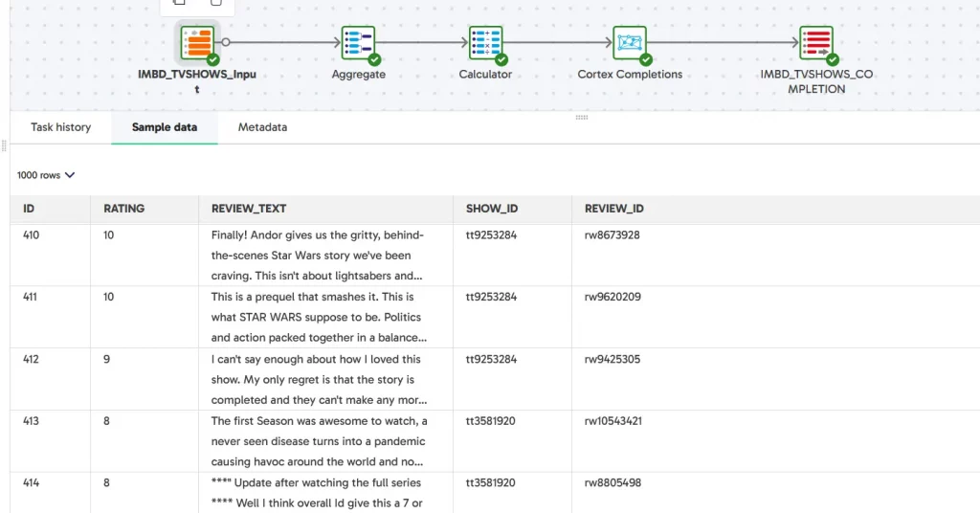Select the Aggregate component icon
The image size is (980, 513).
tap(359, 42)
